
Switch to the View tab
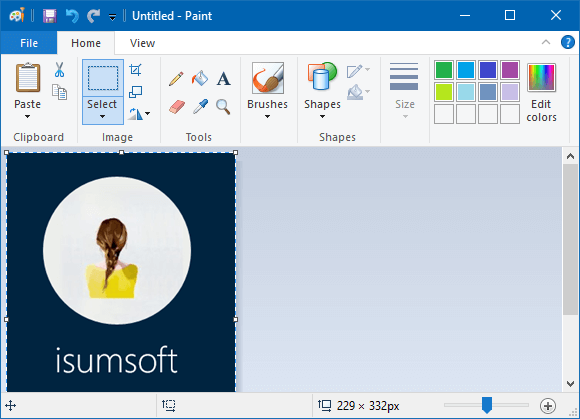[x=142, y=43]
